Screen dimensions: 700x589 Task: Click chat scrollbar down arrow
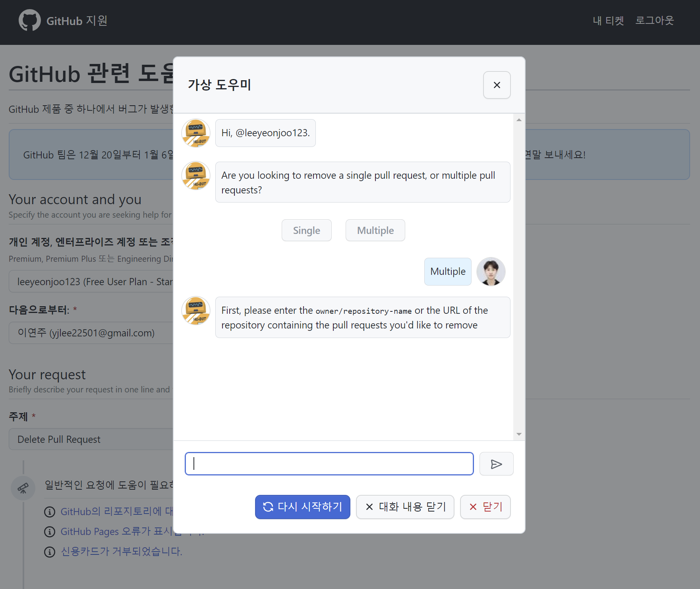pyautogui.click(x=519, y=434)
